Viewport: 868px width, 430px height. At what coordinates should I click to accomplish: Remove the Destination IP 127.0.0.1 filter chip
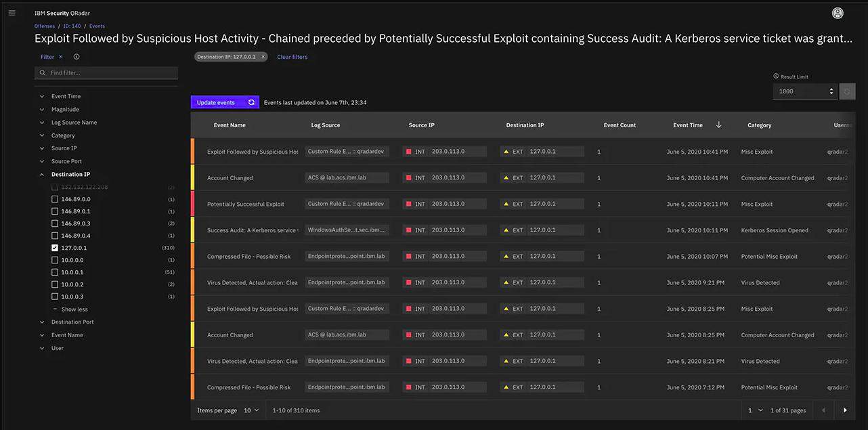(x=263, y=57)
